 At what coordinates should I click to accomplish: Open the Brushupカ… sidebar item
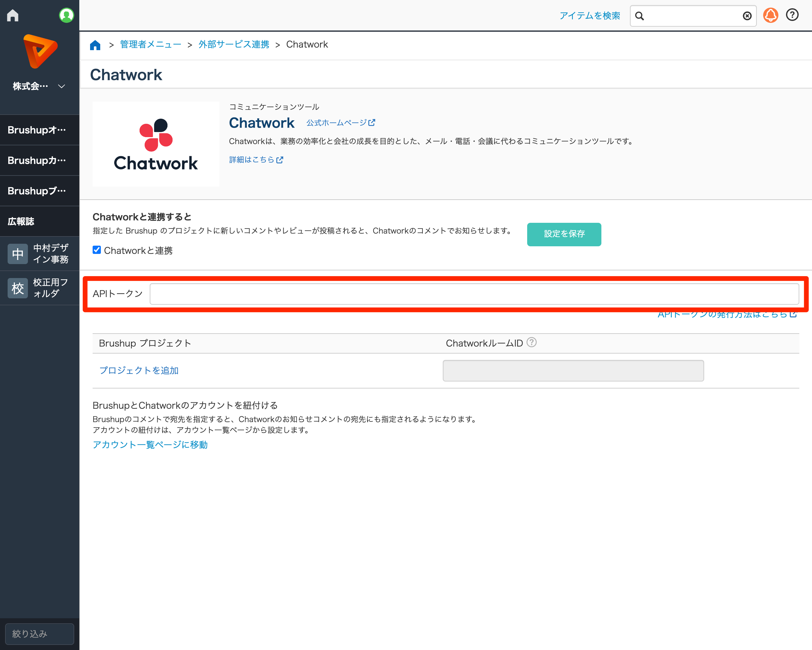pos(40,161)
